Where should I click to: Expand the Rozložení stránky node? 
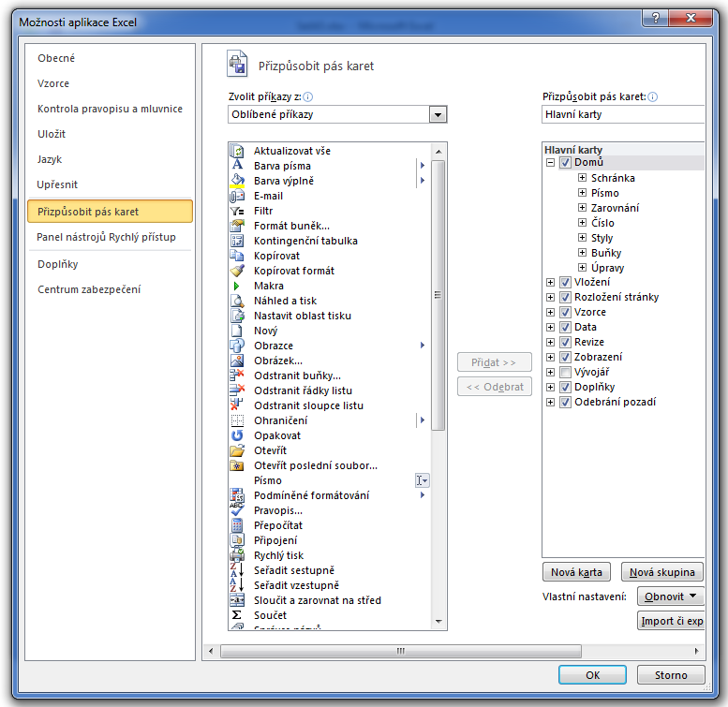coord(550,297)
